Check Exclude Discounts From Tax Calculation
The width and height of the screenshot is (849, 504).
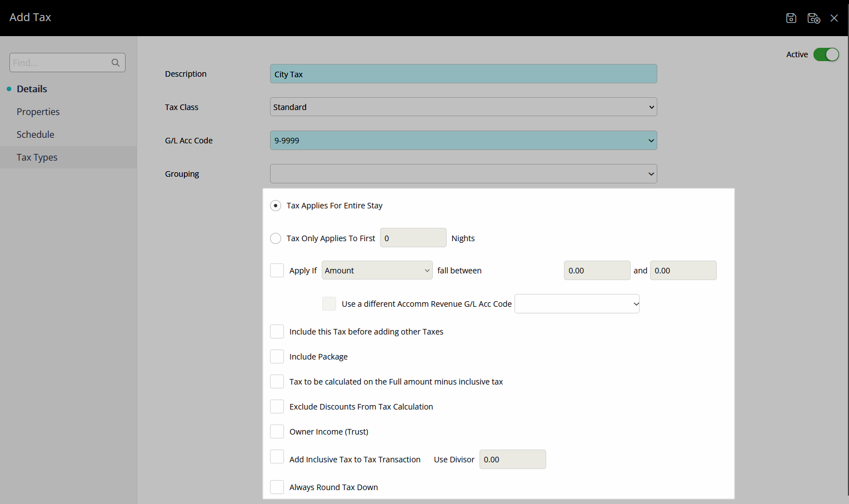tap(277, 406)
